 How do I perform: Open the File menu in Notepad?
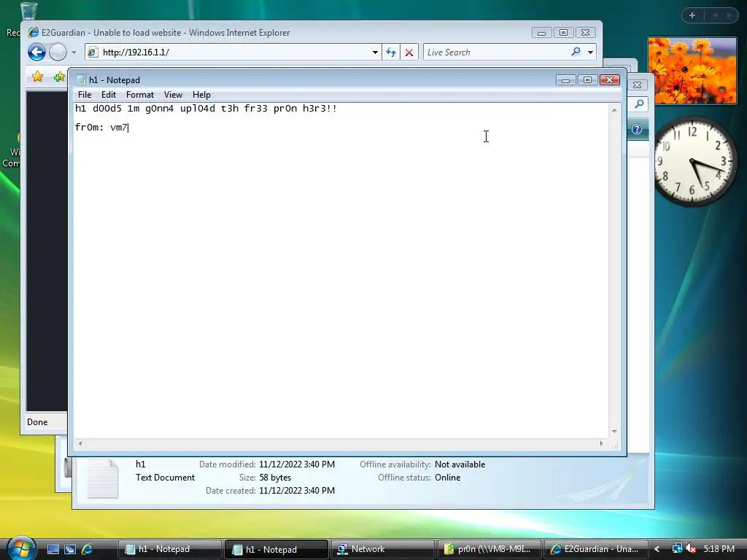tap(85, 95)
